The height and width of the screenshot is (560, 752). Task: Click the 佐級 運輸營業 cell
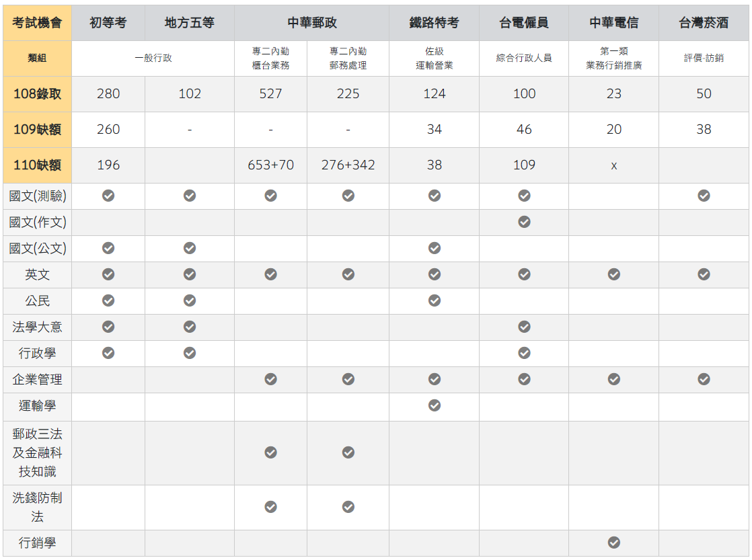(x=435, y=58)
